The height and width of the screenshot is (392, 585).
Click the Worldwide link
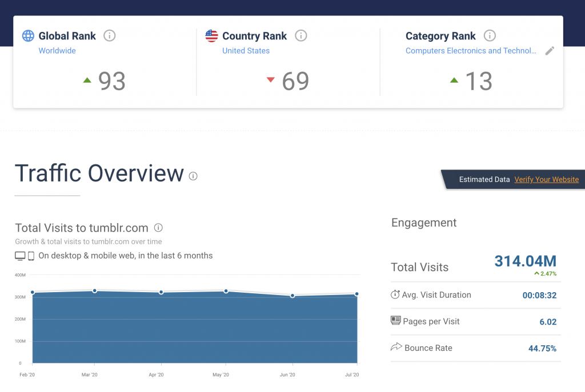[57, 51]
